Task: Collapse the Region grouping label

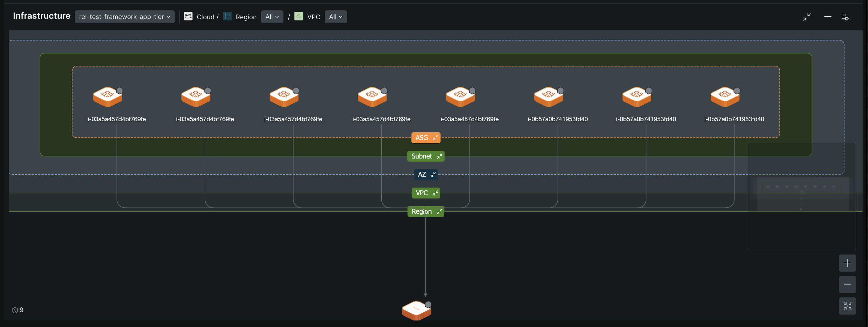Action: (426, 211)
